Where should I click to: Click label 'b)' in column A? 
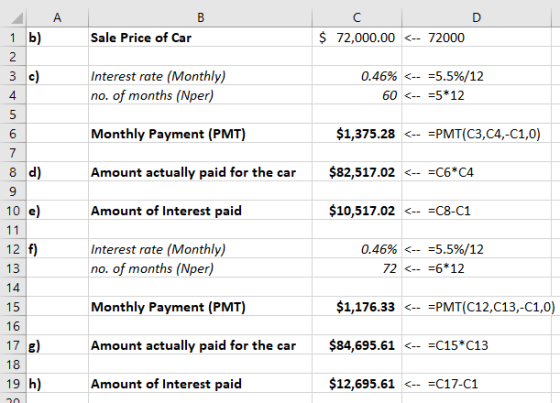click(35, 38)
